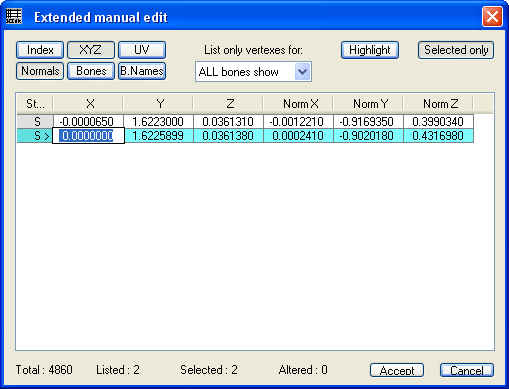Select cell with value -0.0012210

pyautogui.click(x=298, y=121)
